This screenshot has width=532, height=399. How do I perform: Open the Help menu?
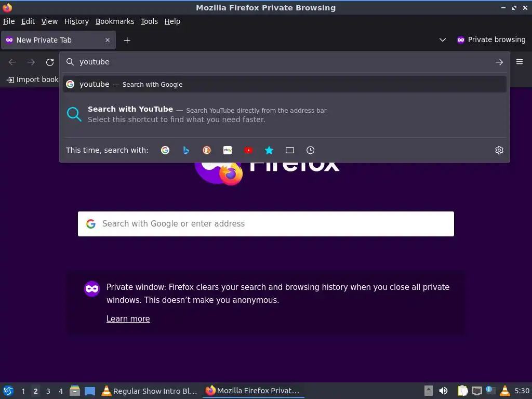pos(172,21)
